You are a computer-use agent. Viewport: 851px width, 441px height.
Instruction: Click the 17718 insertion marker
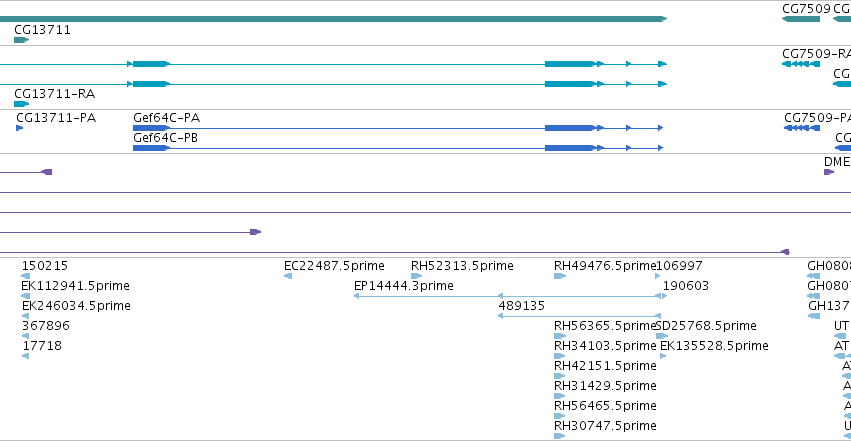26,356
